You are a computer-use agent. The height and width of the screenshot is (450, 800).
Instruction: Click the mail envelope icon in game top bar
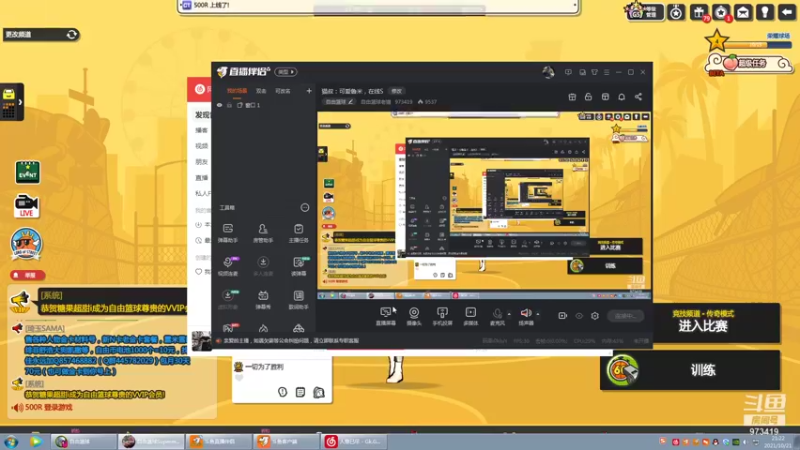[743, 12]
